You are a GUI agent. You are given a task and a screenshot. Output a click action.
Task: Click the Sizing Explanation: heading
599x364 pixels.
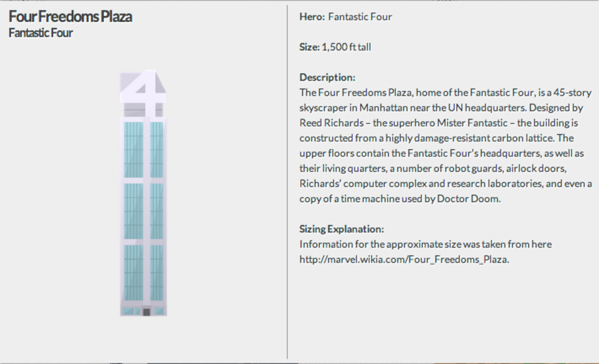[x=342, y=229]
